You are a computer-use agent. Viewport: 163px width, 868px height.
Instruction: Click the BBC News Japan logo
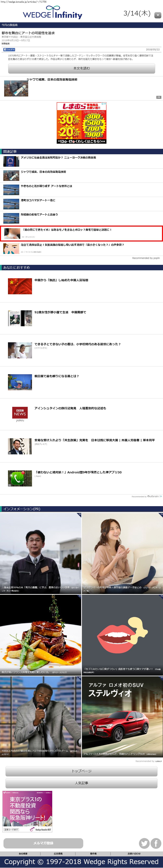coord(20,414)
